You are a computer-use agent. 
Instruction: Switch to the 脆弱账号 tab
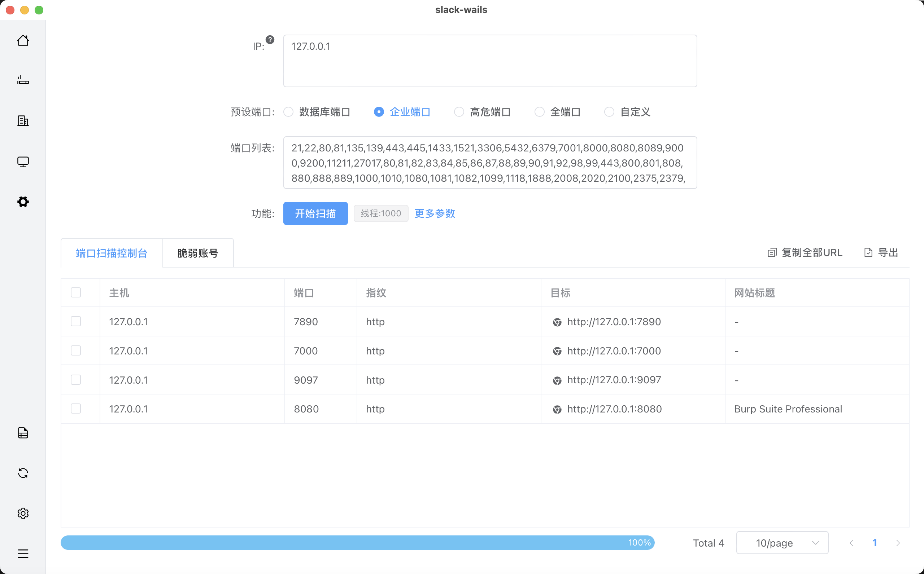197,253
